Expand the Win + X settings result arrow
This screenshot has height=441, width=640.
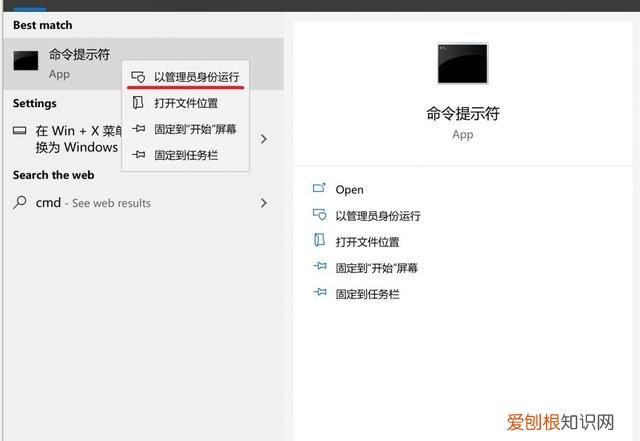pos(264,139)
